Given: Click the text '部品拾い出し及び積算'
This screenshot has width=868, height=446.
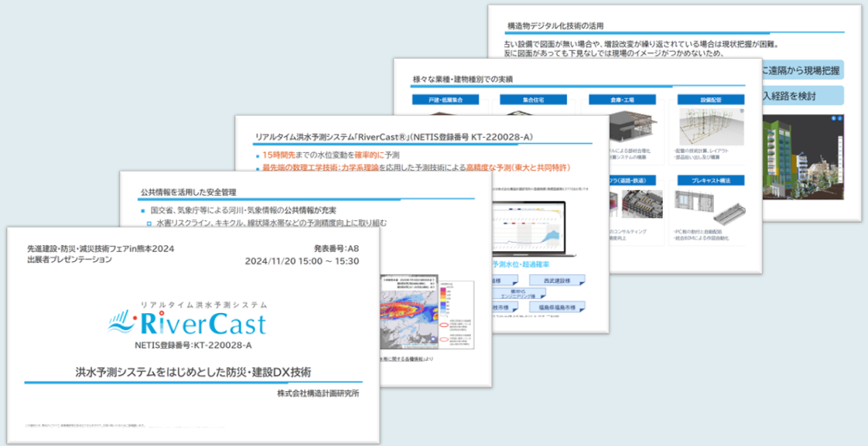Looking at the screenshot, I should (699, 158).
